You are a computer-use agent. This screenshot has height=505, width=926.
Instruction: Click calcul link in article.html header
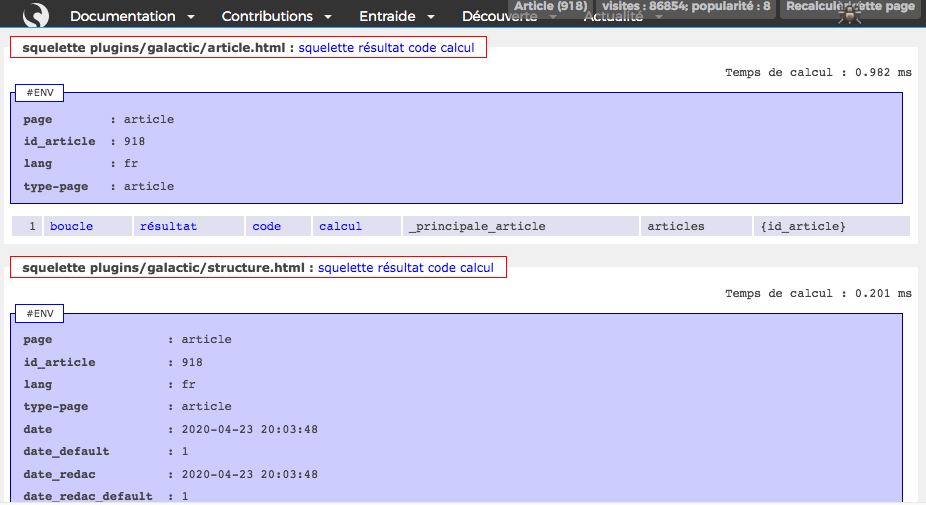click(458, 48)
